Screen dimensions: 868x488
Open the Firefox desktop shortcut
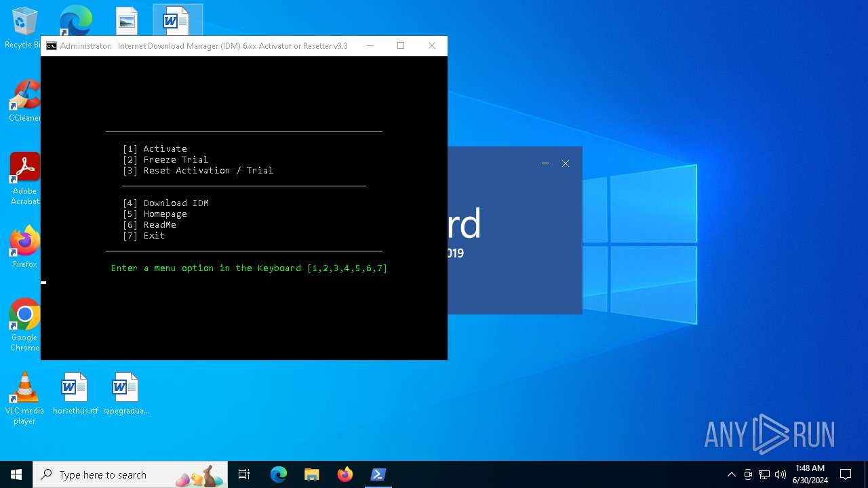point(25,247)
